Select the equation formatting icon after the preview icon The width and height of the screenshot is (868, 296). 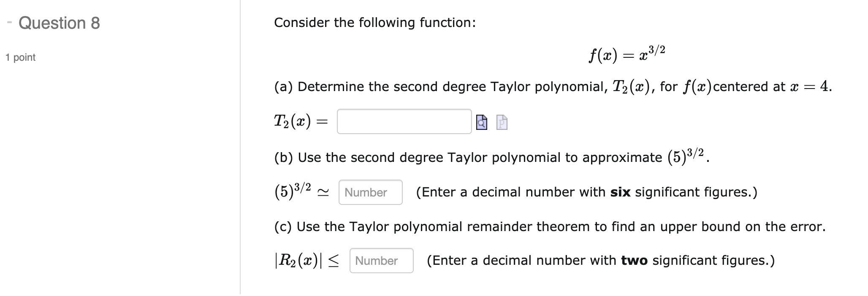point(502,123)
